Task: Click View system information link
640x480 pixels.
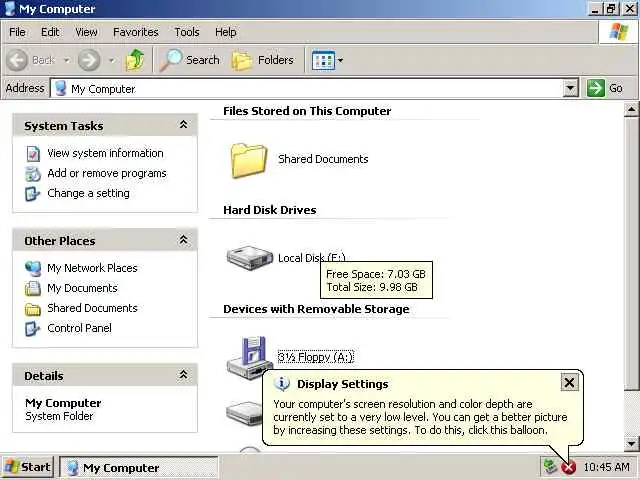Action: coord(105,153)
